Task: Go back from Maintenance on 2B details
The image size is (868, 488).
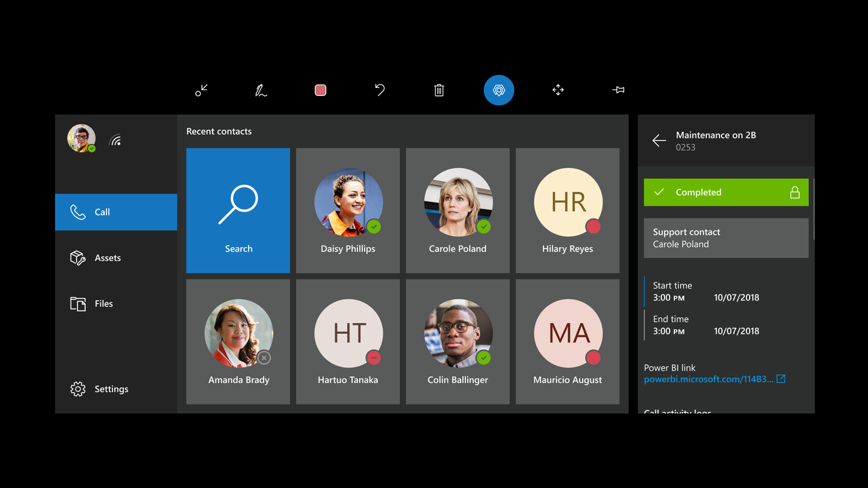Action: click(x=659, y=140)
